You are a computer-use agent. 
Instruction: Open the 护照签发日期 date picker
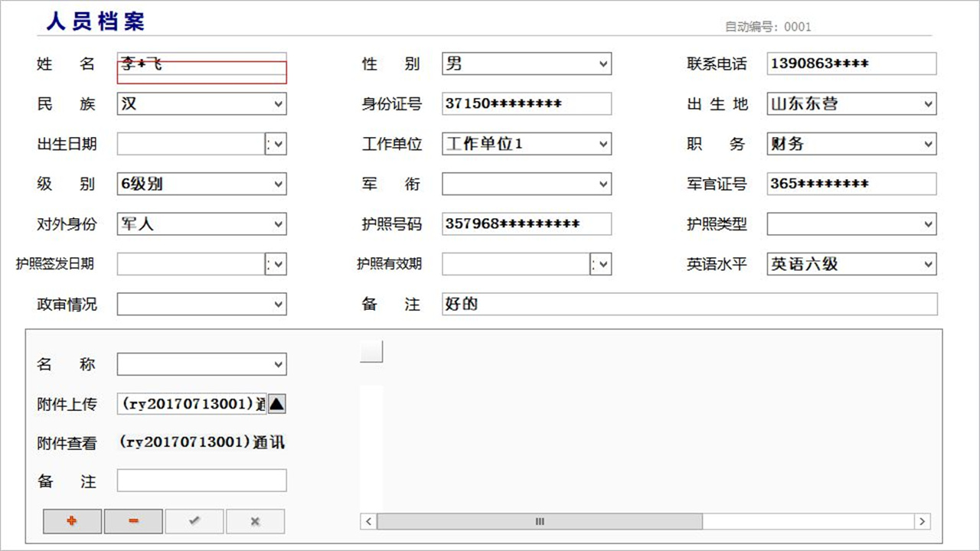click(277, 263)
